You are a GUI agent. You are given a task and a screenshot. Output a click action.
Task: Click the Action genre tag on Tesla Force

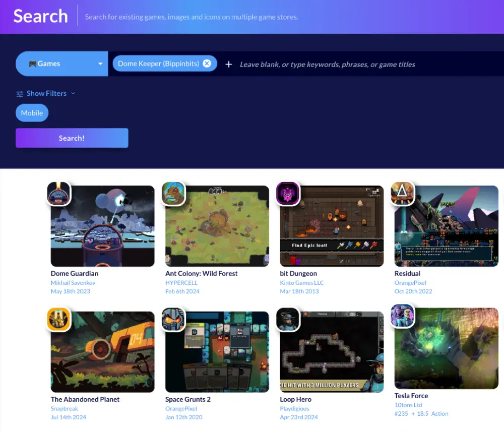439,414
